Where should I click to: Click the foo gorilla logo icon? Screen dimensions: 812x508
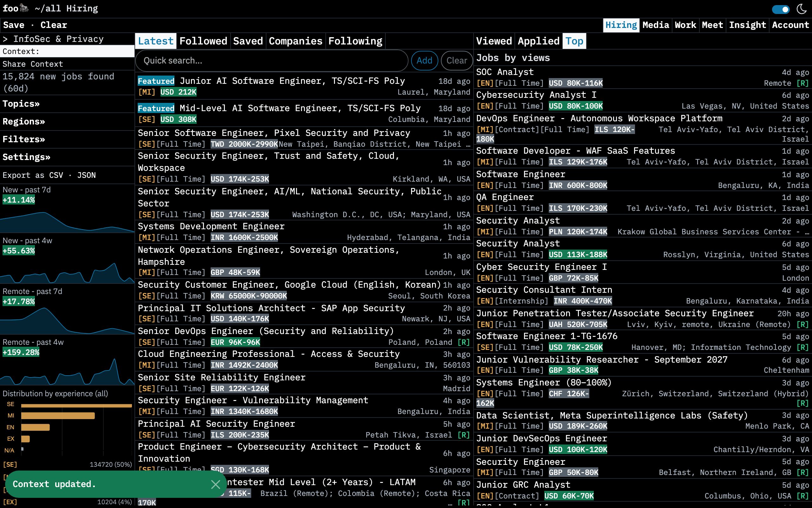(x=24, y=8)
